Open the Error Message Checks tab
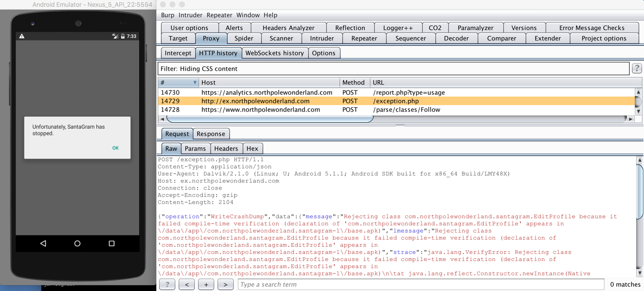Screen dimensions: 644x291 pyautogui.click(x=592, y=28)
